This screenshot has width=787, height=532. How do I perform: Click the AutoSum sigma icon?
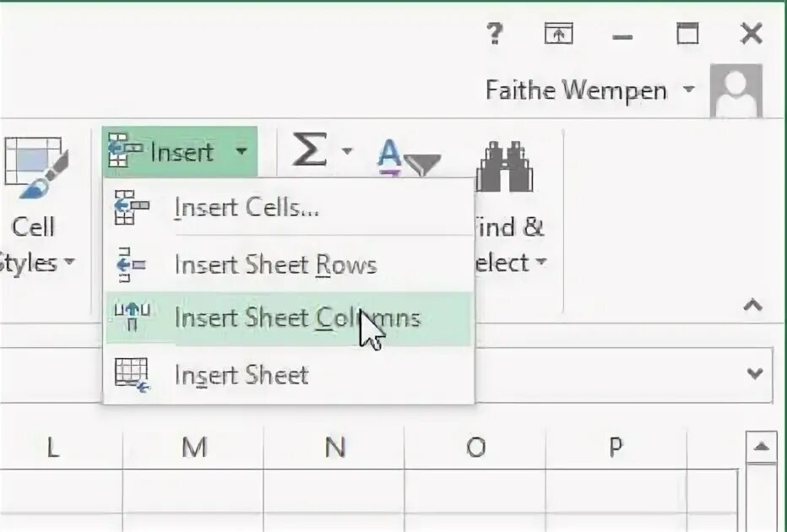[x=310, y=152]
